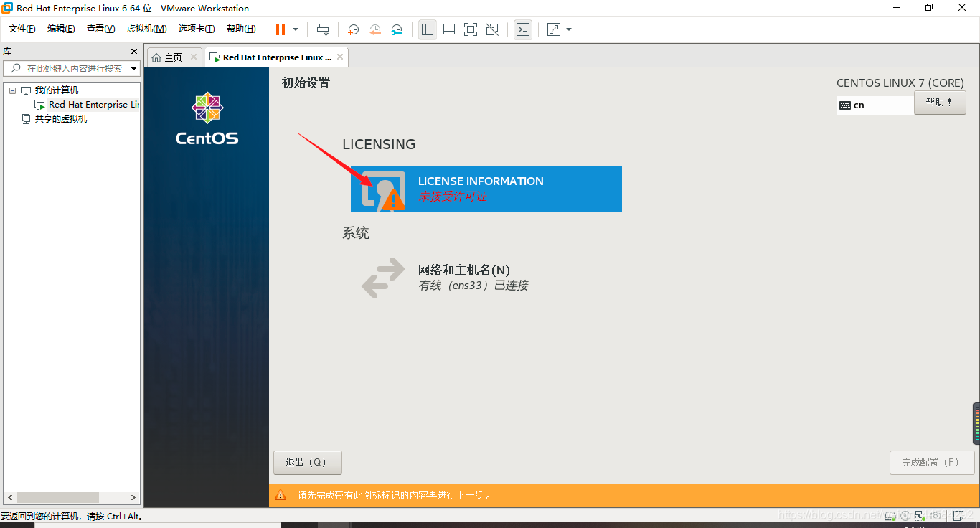This screenshot has width=980, height=528.
Task: Click the home icon on 主页 tab
Action: pyautogui.click(x=156, y=57)
